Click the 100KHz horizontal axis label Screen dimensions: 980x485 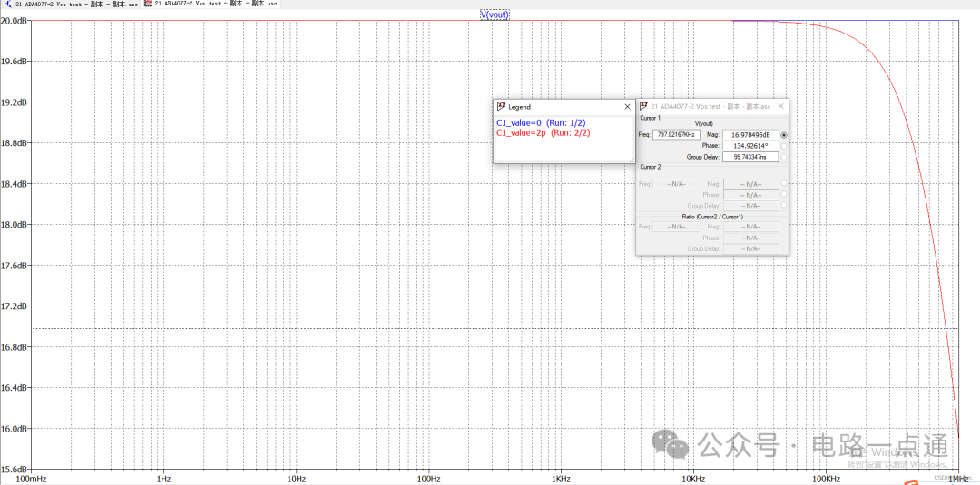pyautogui.click(x=827, y=479)
